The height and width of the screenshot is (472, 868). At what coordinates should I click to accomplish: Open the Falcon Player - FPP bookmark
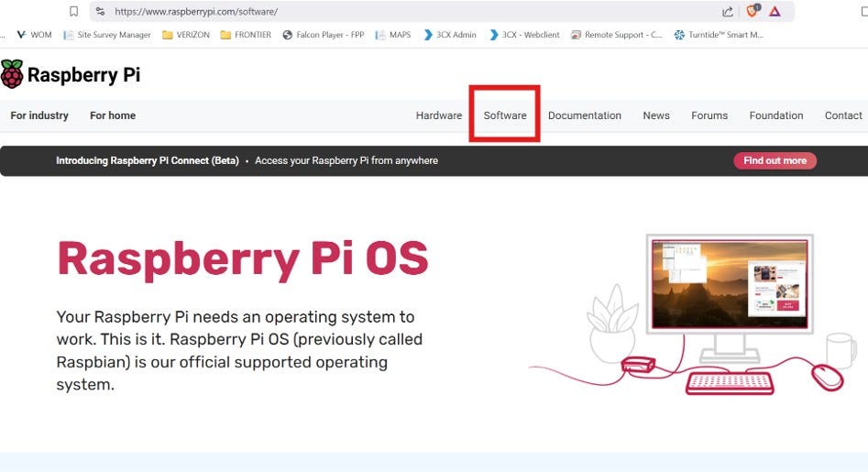tap(324, 34)
